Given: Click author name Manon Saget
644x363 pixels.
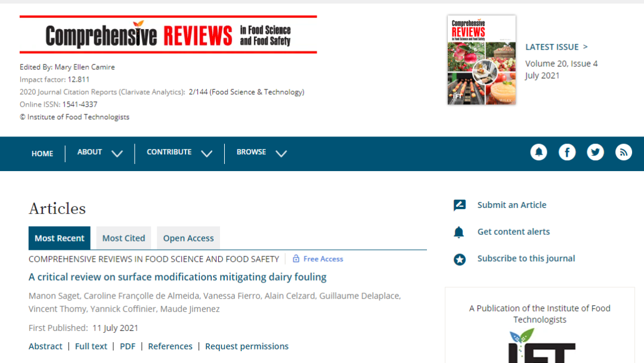Looking at the screenshot, I should pyautogui.click(x=54, y=296).
